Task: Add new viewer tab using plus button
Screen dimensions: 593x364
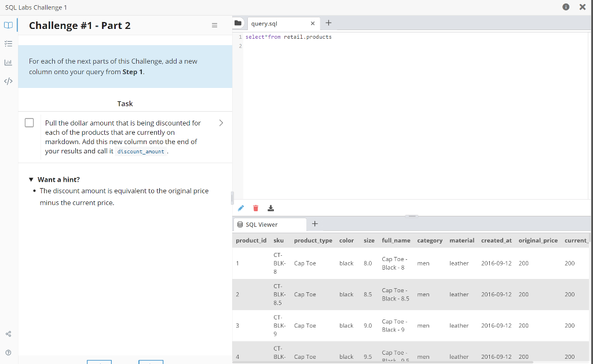Action: [314, 224]
